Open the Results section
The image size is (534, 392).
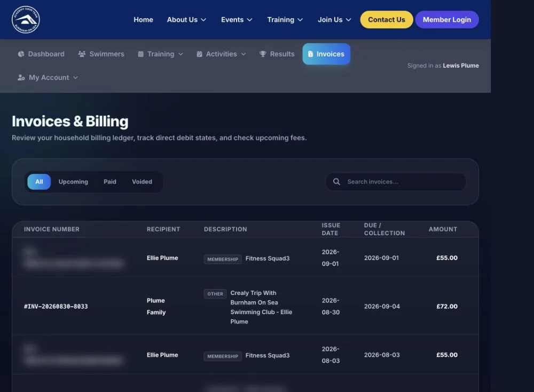coord(277,54)
